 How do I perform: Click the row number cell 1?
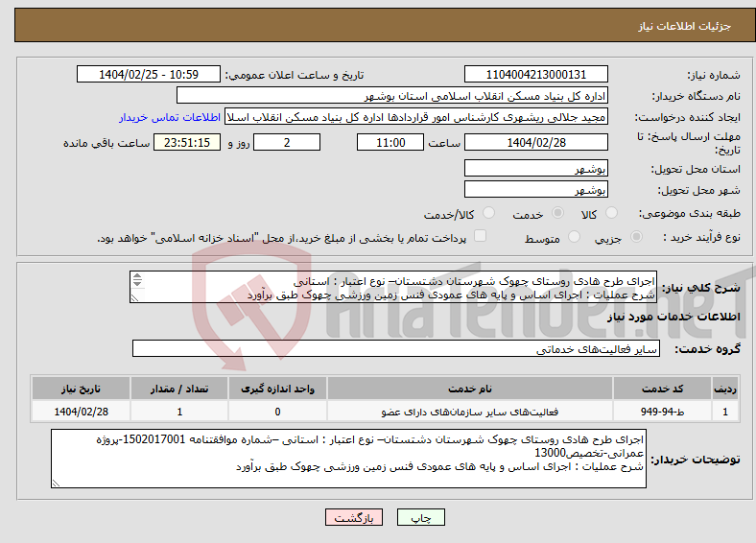click(x=724, y=412)
